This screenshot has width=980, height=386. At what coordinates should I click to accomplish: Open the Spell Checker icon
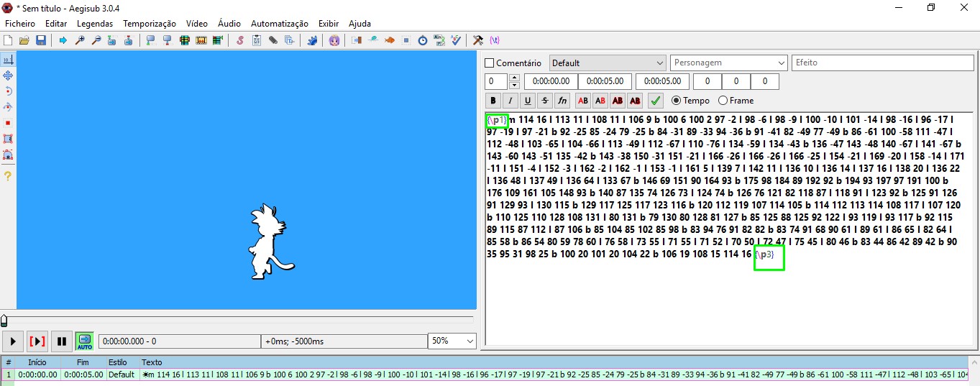[x=456, y=40]
